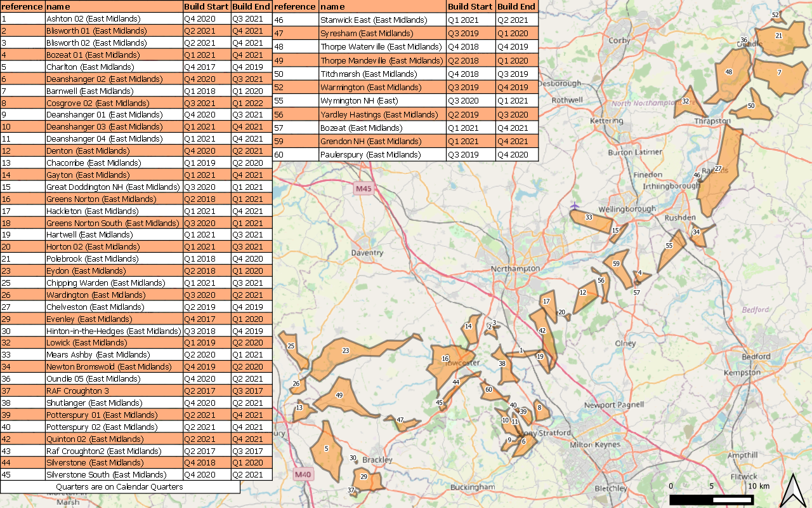Click 'Blisworth 01 (East Midlands)' row
This screenshot has height=508, width=812.
pyautogui.click(x=136, y=30)
